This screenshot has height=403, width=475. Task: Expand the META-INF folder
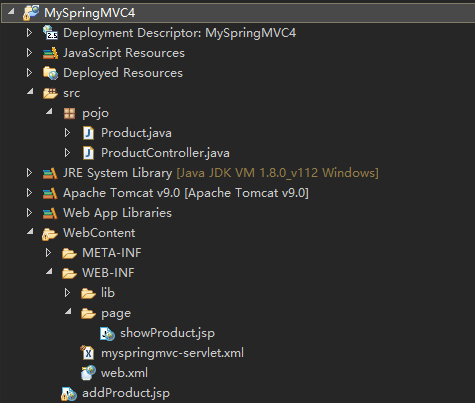(x=48, y=253)
